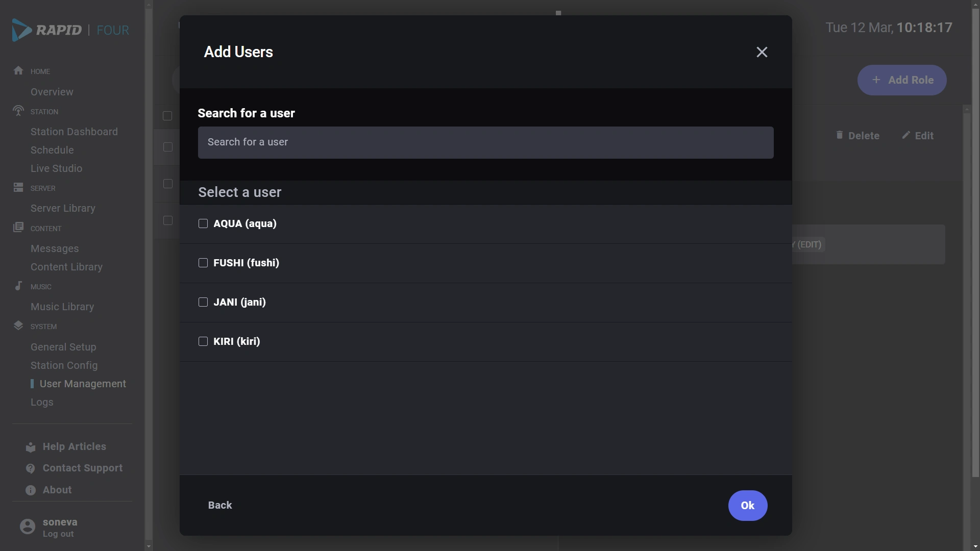
Task: Focus the Search for a user field
Action: [x=485, y=142]
